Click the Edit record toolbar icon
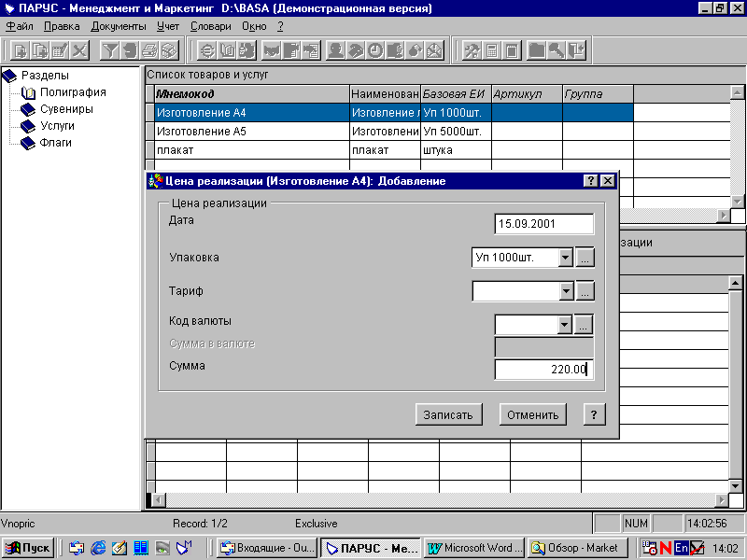Image resolution: width=747 pixels, height=560 pixels. coord(60,50)
